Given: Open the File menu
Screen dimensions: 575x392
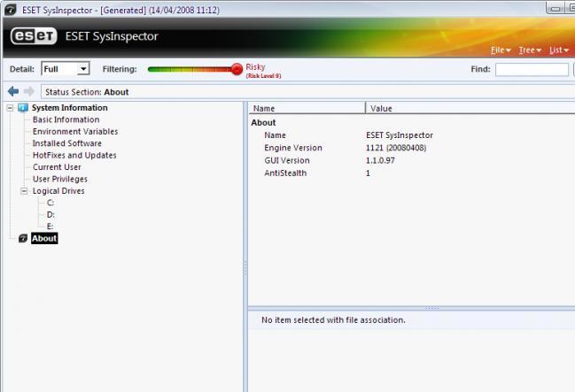Looking at the screenshot, I should click(x=501, y=50).
